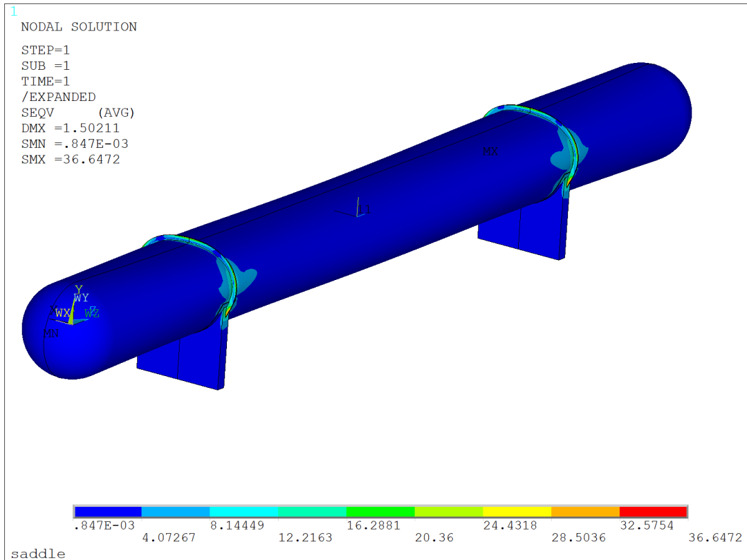The height and width of the screenshot is (560, 747).
Task: Click the STEP=1 label
Action: 45,50
